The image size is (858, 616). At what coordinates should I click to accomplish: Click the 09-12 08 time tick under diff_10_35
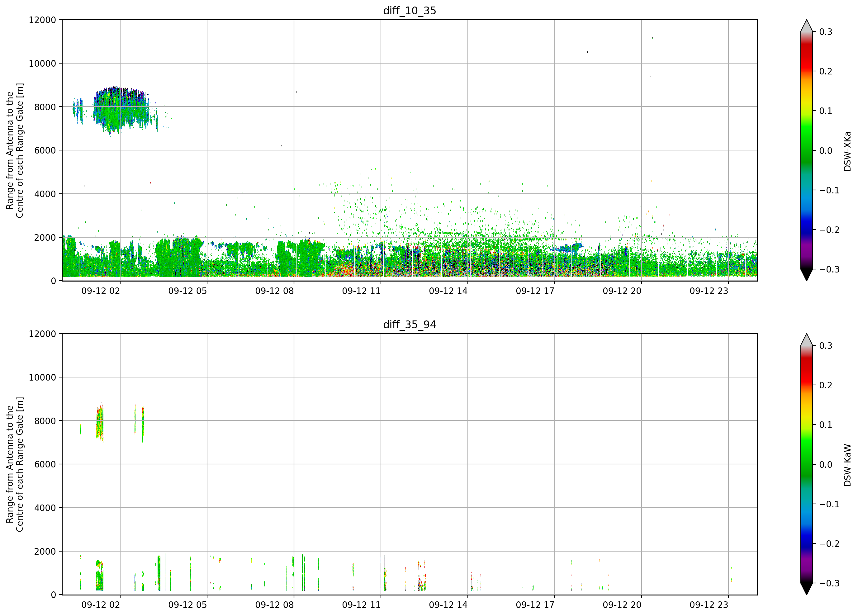coord(274,291)
